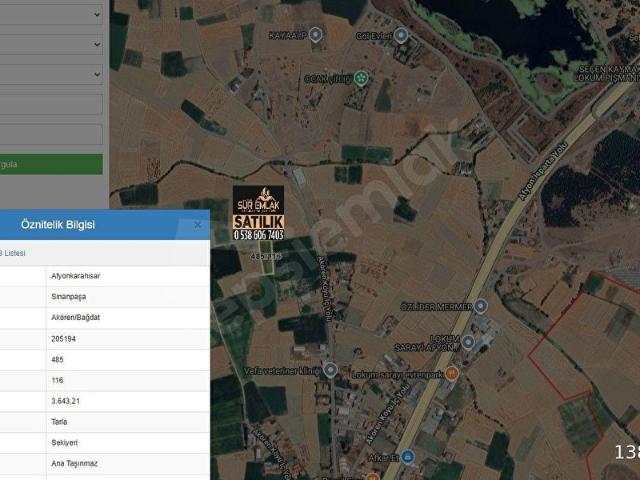Screen dimensions: 640x480
Task: Click the 485/116 parcel label on map
Action: tap(266, 256)
